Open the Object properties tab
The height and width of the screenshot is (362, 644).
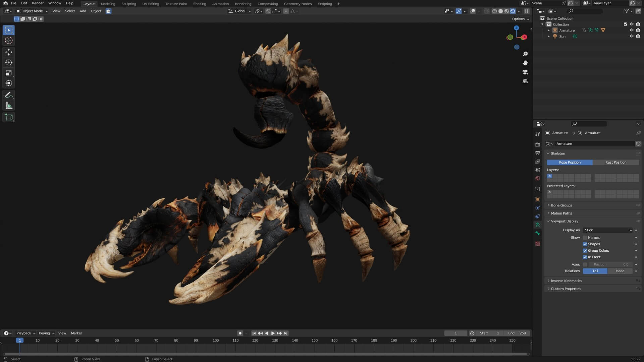(x=538, y=199)
